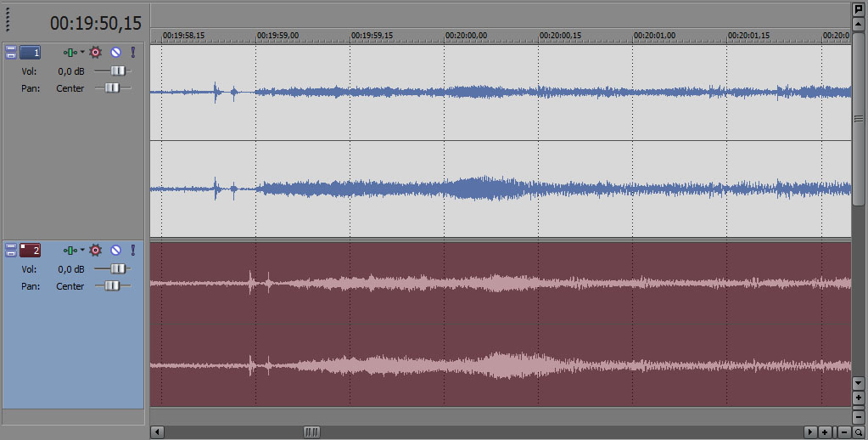868x440 pixels.
Task: Increase track height with the vertical plus button
Action: click(859, 398)
